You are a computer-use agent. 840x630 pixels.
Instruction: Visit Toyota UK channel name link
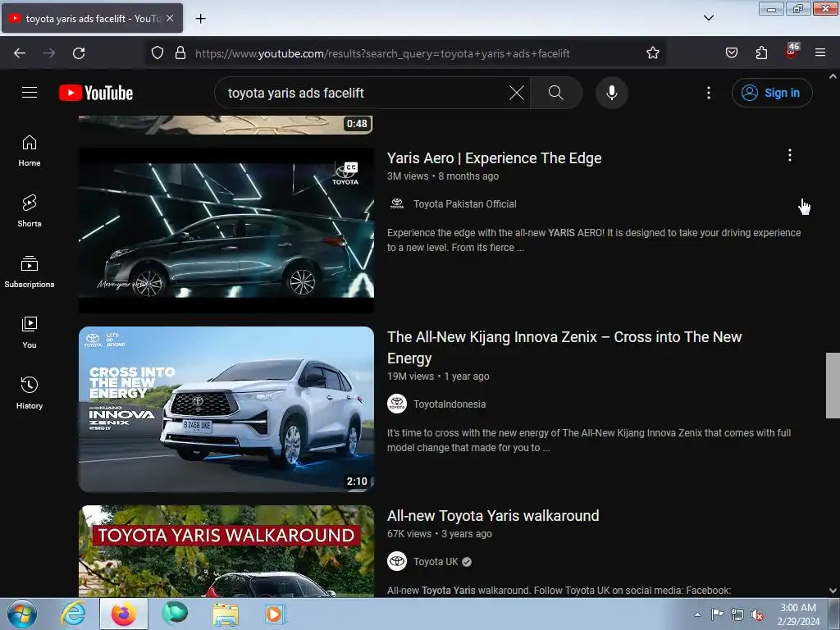tap(436, 561)
